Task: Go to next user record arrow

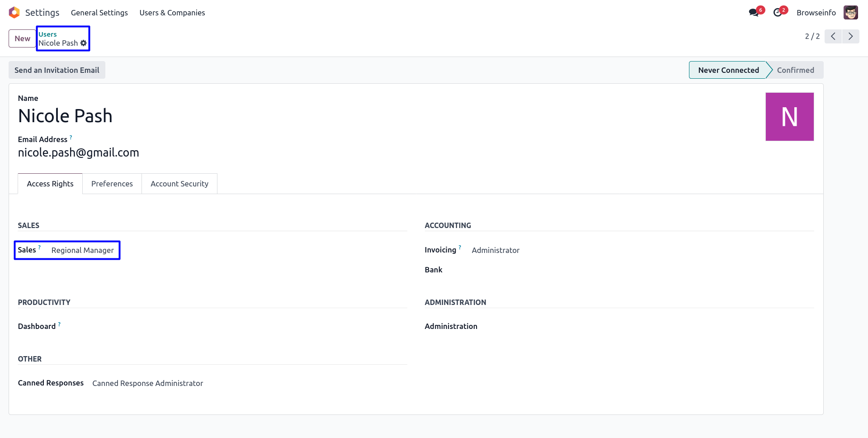Action: coord(850,36)
